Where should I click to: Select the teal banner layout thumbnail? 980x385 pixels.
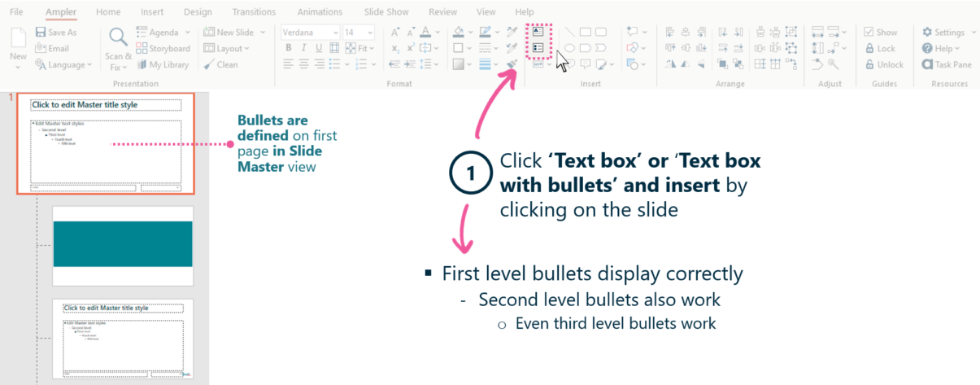click(x=123, y=245)
